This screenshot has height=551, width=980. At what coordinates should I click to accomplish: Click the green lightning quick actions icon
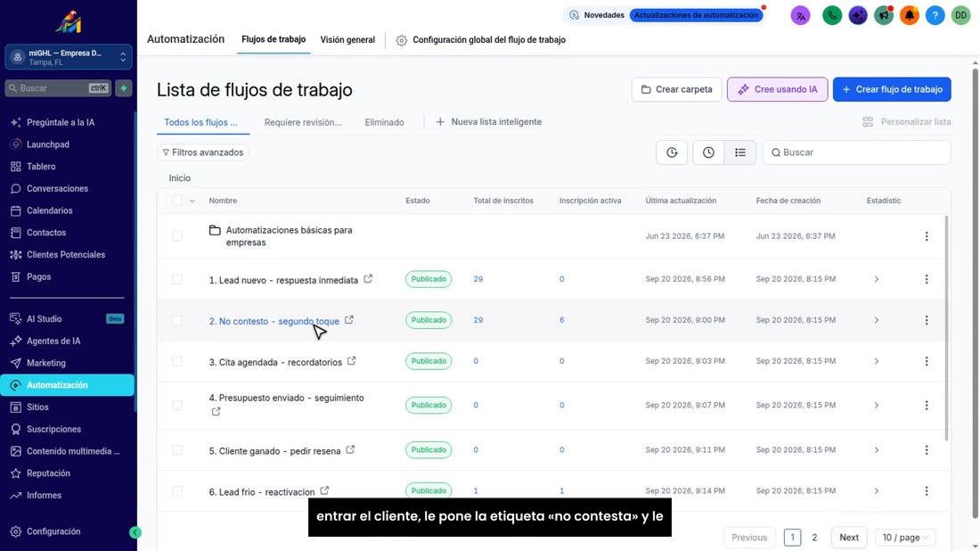coord(123,88)
